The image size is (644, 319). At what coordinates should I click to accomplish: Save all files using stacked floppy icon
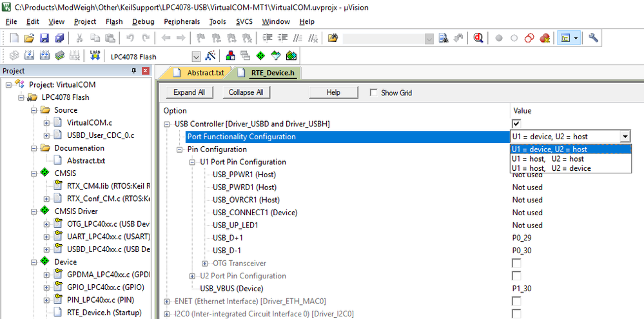pyautogui.click(x=59, y=38)
